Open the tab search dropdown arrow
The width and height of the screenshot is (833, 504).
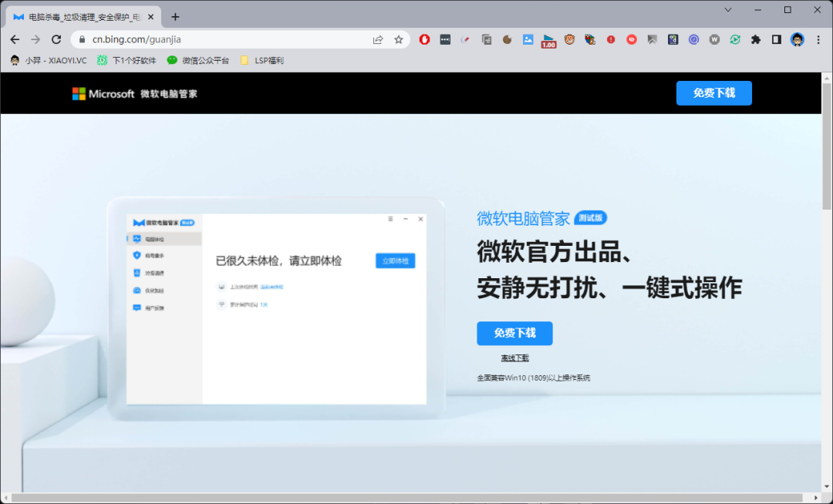pyautogui.click(x=728, y=9)
